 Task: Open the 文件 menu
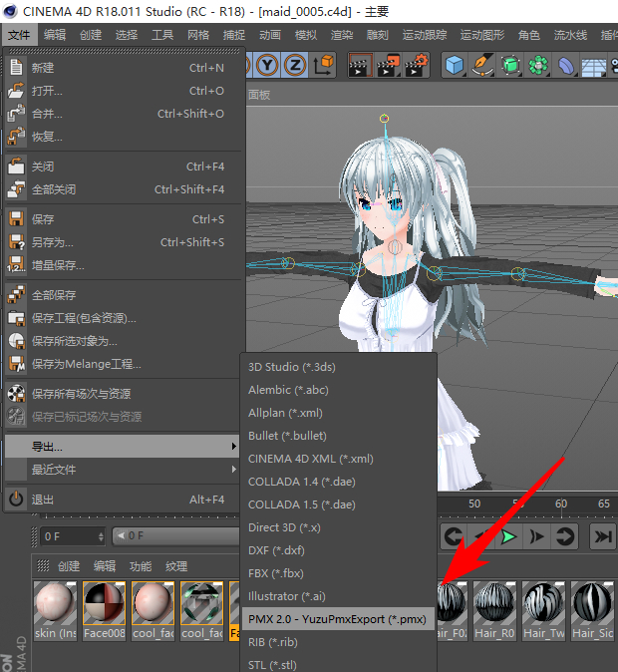pos(19,35)
